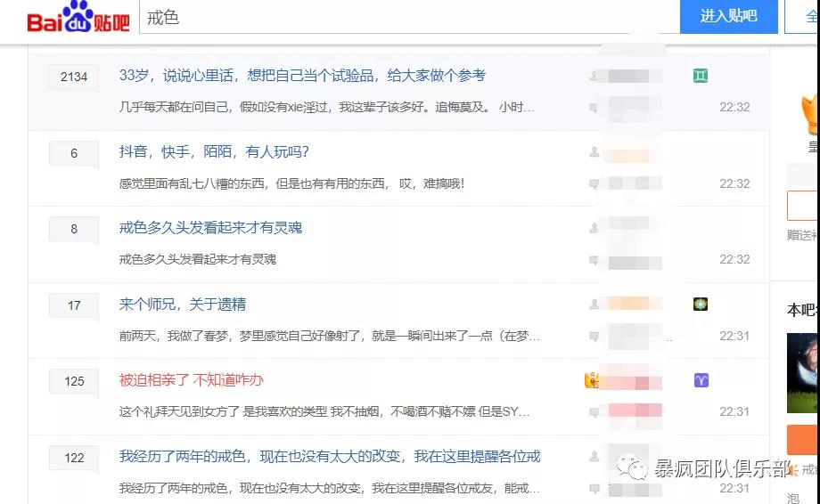Click gray preview text 戒色多久头发看起来才有灵魂
This screenshot has width=820, height=504.
tap(198, 259)
